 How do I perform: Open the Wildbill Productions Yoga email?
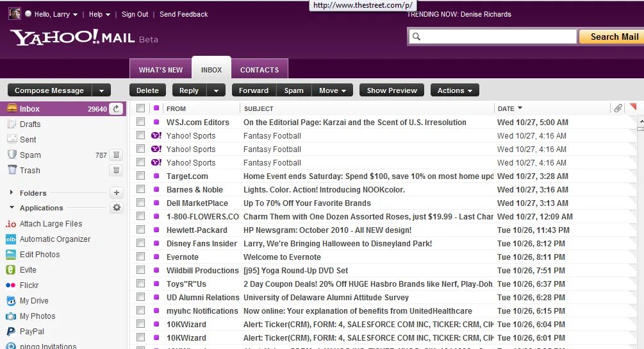pos(295,271)
